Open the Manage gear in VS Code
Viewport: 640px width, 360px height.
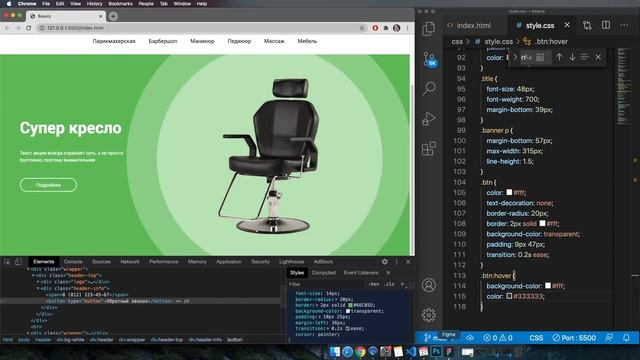429,315
